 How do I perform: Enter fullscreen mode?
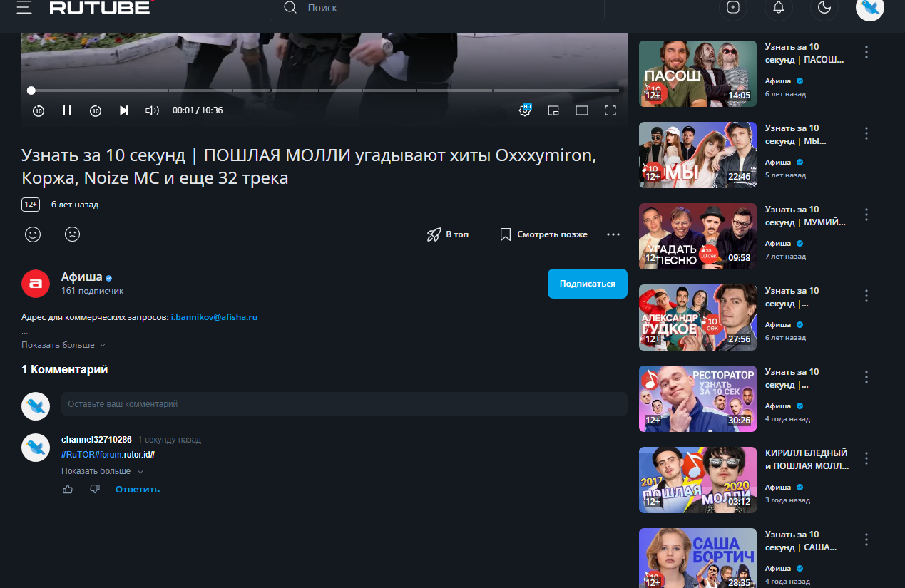click(610, 110)
